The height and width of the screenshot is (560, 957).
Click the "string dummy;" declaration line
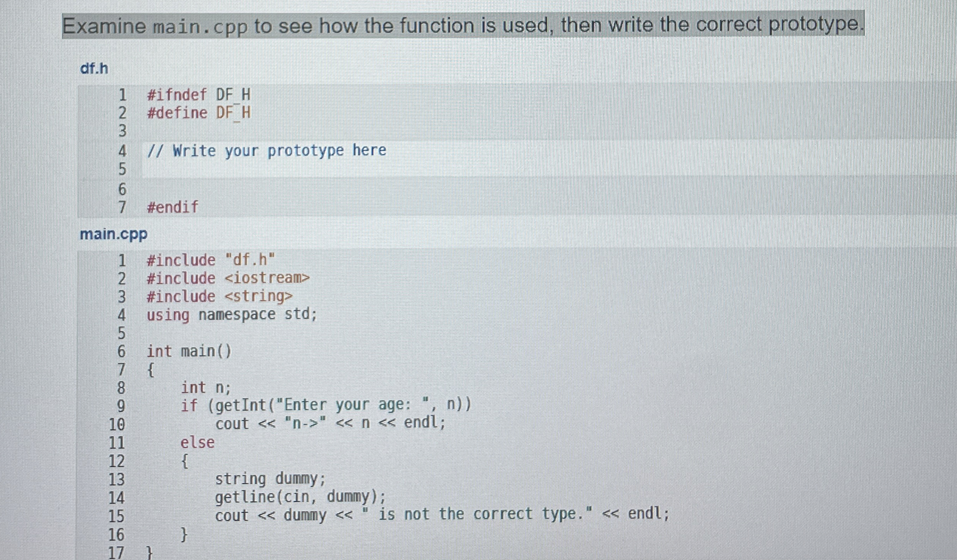pos(270,479)
